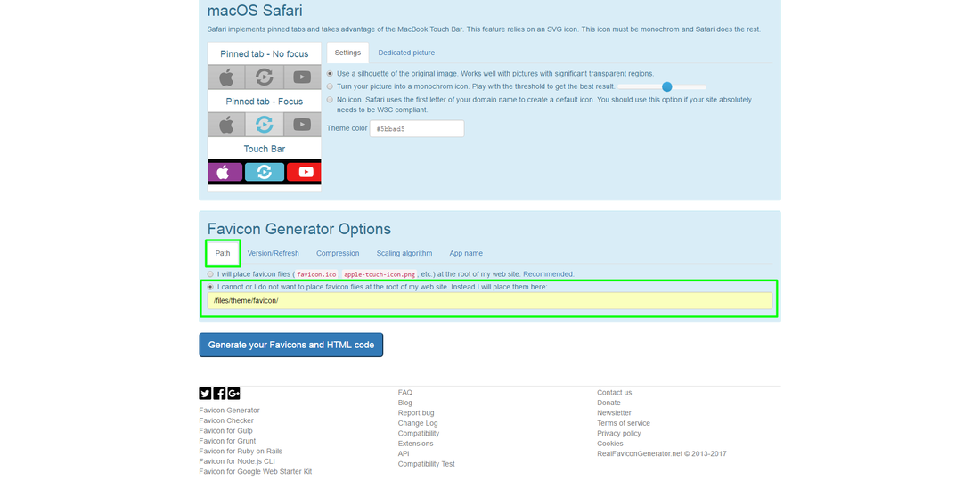The height and width of the screenshot is (497, 980).
Task: Select the monochrom icon radio option
Action: coord(330,87)
